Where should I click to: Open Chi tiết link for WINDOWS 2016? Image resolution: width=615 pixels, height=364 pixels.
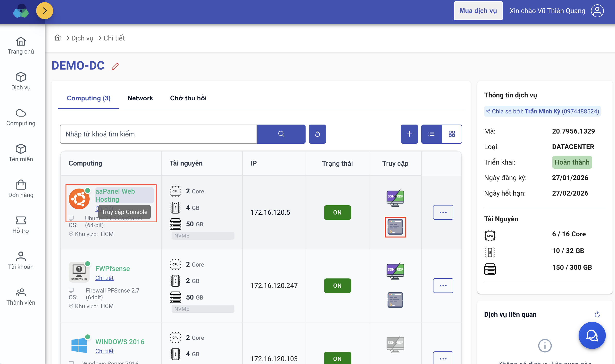pos(104,351)
